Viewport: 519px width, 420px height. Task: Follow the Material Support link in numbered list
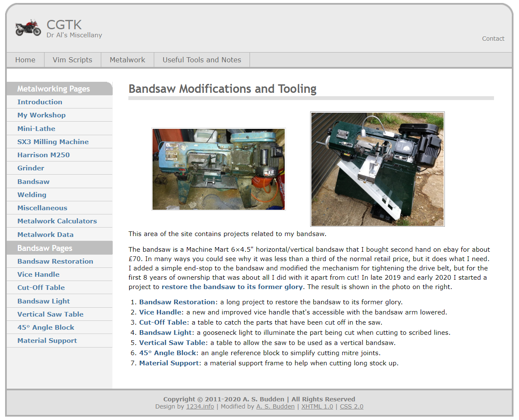tap(169, 363)
